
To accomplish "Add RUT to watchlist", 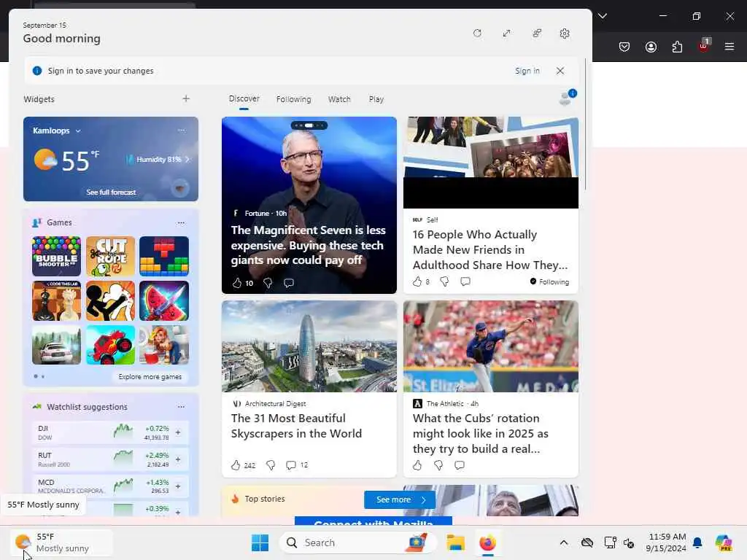I will (x=178, y=459).
